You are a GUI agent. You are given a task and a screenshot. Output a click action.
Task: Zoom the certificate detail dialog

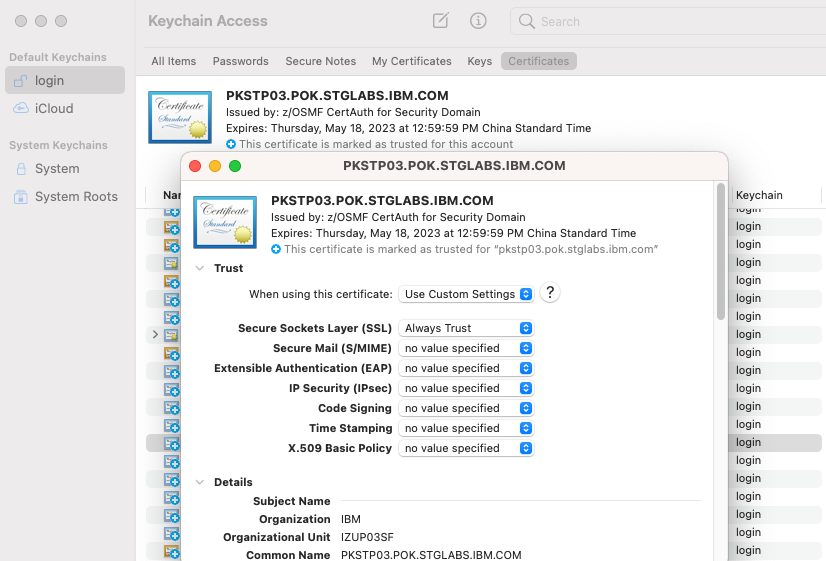click(x=235, y=166)
